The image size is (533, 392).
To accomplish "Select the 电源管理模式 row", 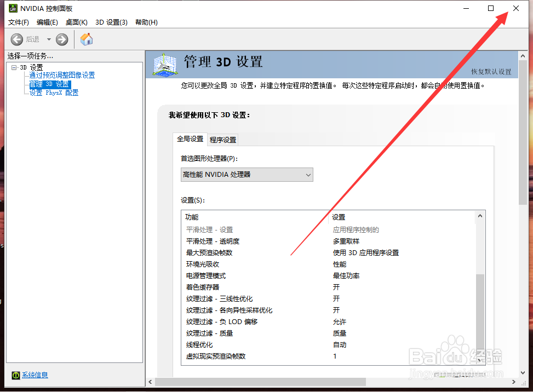I will click(x=329, y=276).
